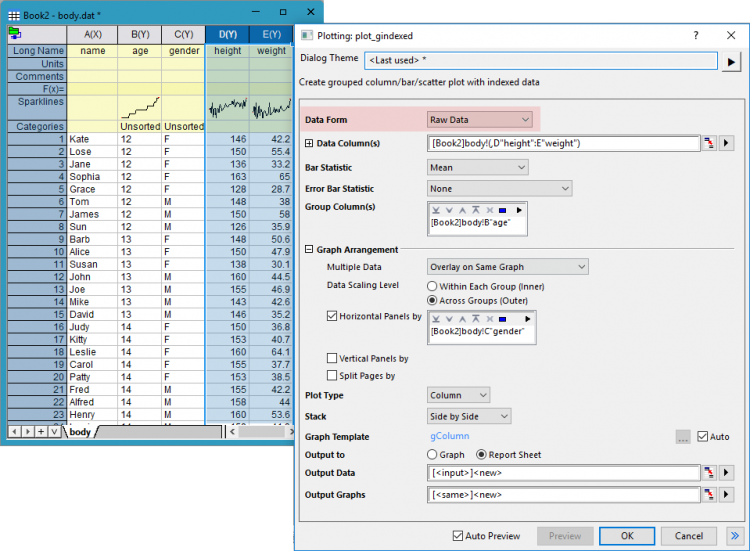This screenshot has width=750, height=551.
Task: Move down icon in Group Column(s) box
Action: pos(449,210)
